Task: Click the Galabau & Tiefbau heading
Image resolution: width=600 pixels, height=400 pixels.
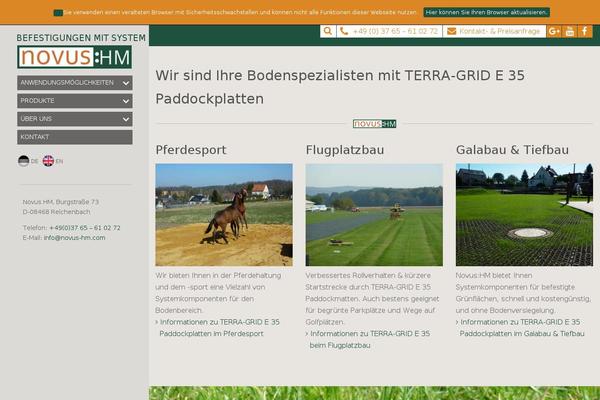Action: tap(512, 150)
